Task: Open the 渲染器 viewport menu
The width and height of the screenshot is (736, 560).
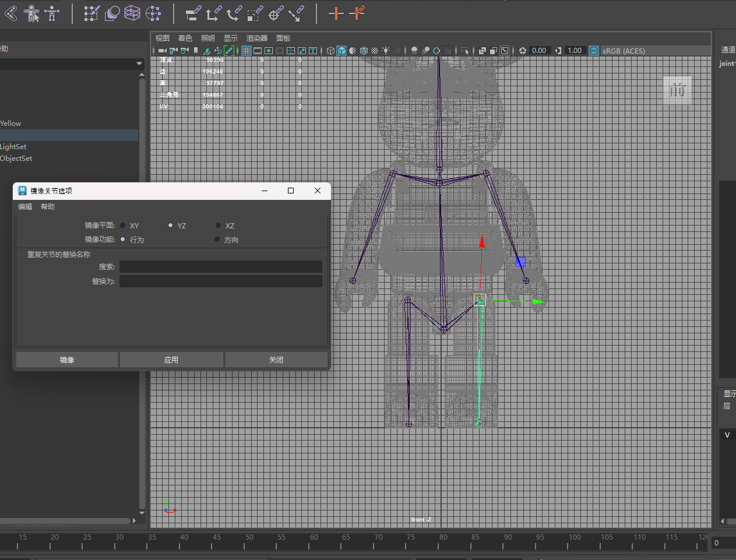Action: (256, 38)
